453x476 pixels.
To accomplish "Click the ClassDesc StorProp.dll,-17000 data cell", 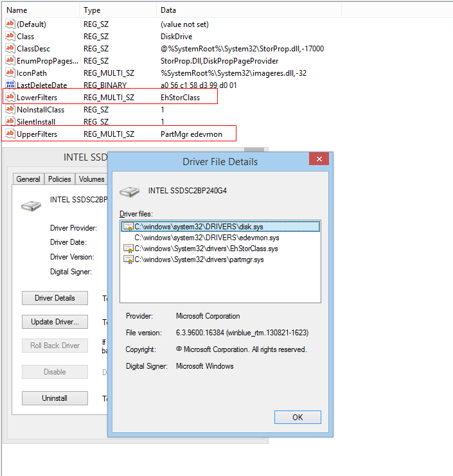I will pyautogui.click(x=242, y=49).
